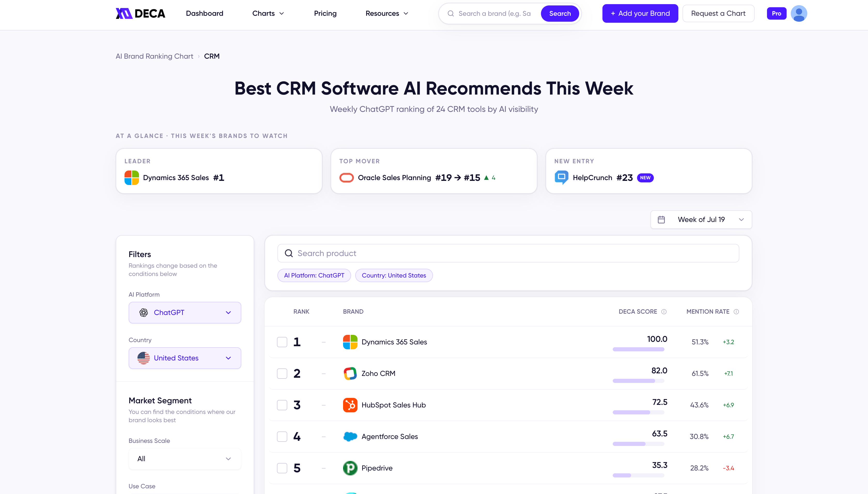Click the Zoho CRM logo icon
Image resolution: width=868 pixels, height=494 pixels.
350,374
